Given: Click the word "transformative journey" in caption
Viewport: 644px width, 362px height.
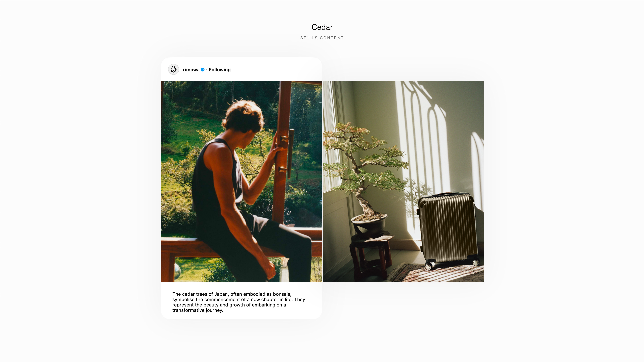Looking at the screenshot, I should pyautogui.click(x=198, y=310).
